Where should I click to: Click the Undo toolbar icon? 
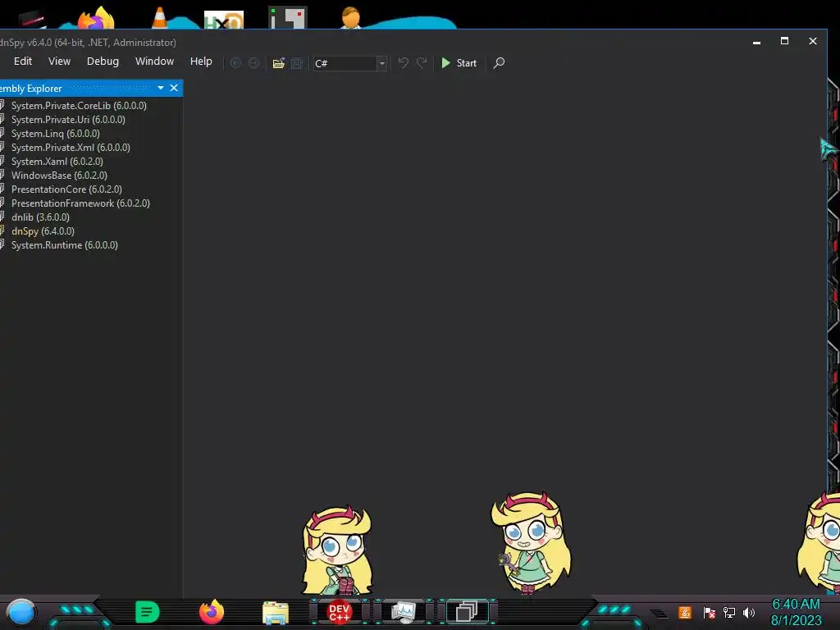coord(404,63)
